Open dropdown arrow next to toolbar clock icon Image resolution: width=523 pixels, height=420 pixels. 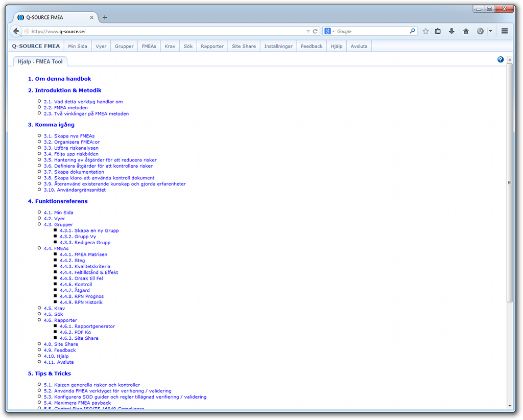(490, 31)
